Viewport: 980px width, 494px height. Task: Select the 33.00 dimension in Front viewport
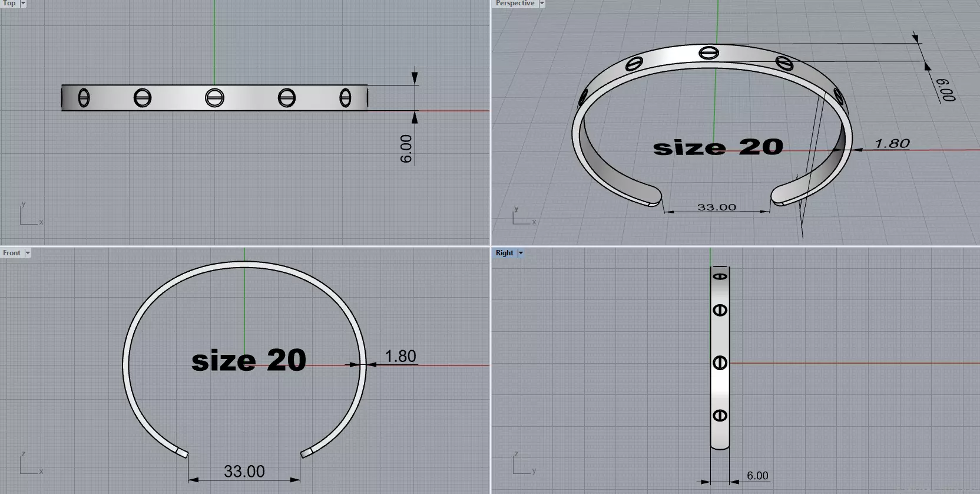244,472
